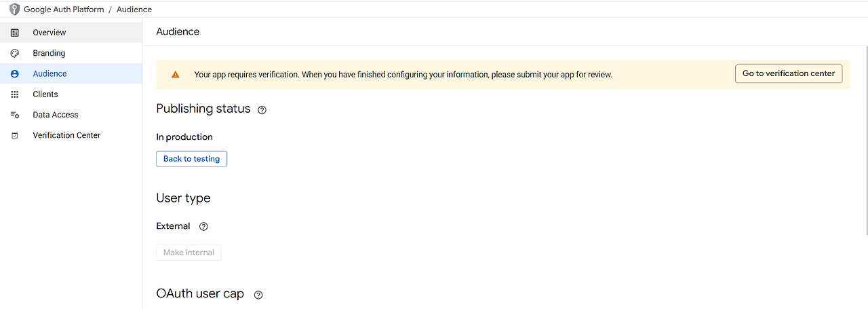Click the orange warning triangle icon

click(176, 75)
